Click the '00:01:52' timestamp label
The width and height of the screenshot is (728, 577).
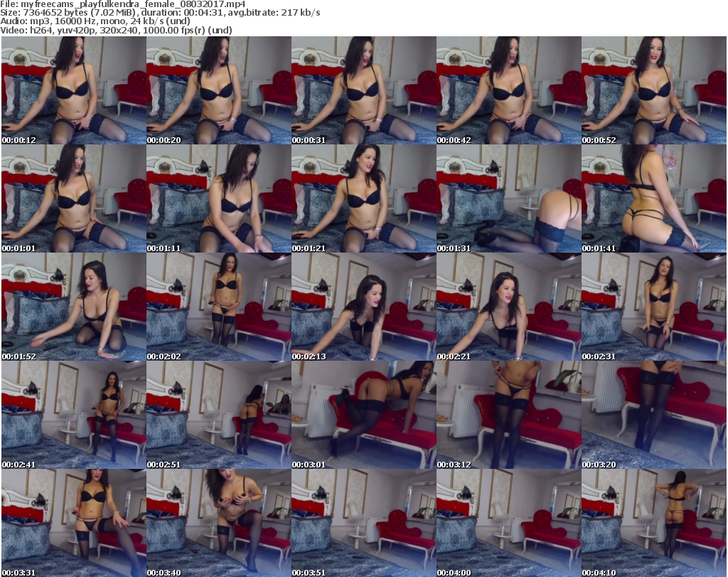tap(18, 356)
